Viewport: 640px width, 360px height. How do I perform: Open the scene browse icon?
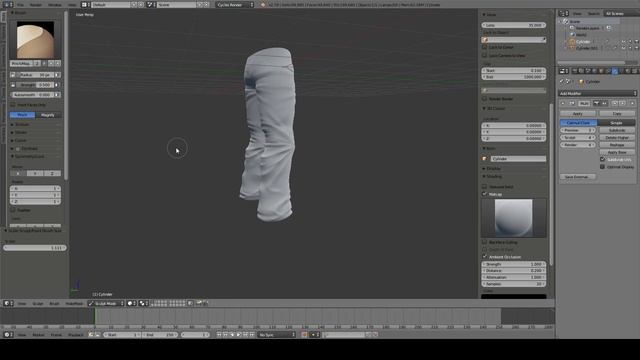coord(151,4)
